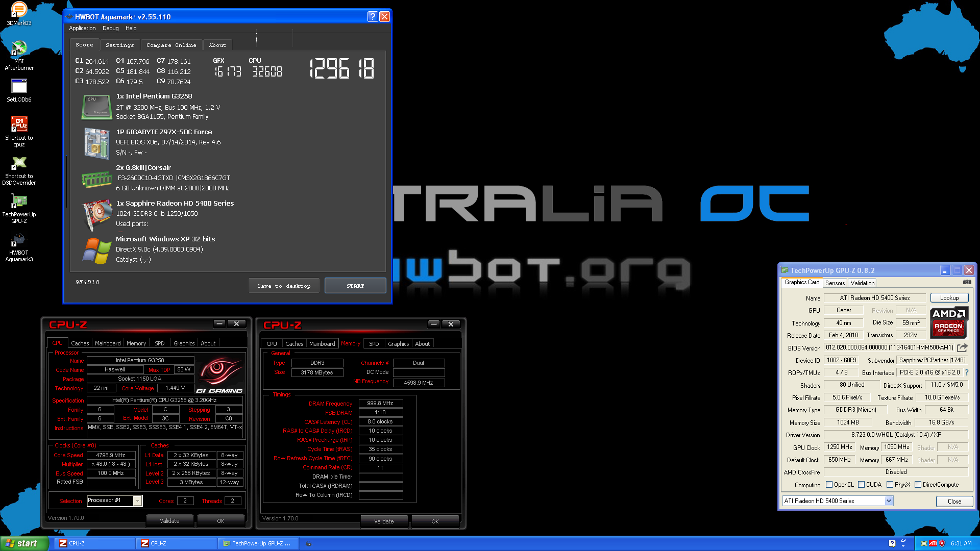Switch to second CPU-Z taskbar button

[177, 543]
